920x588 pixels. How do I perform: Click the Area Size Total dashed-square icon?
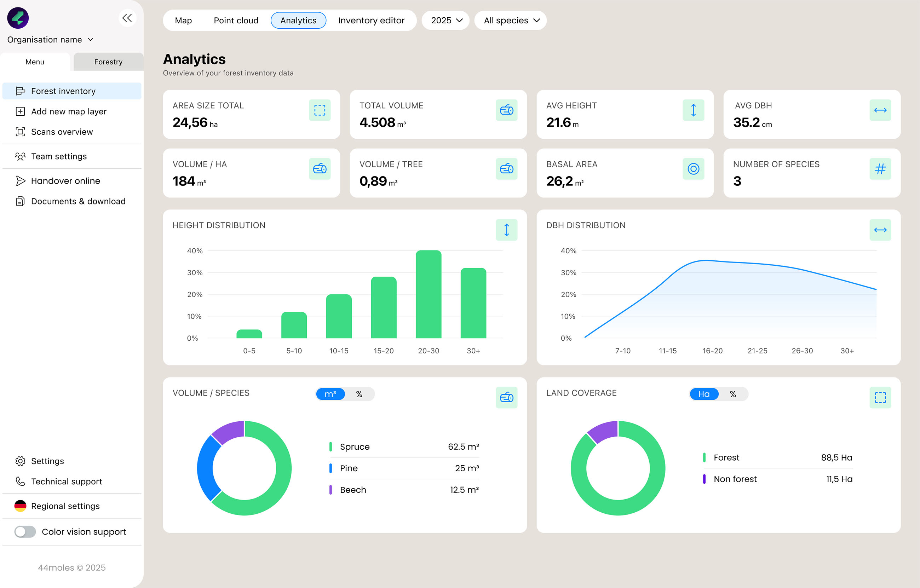pyautogui.click(x=320, y=110)
